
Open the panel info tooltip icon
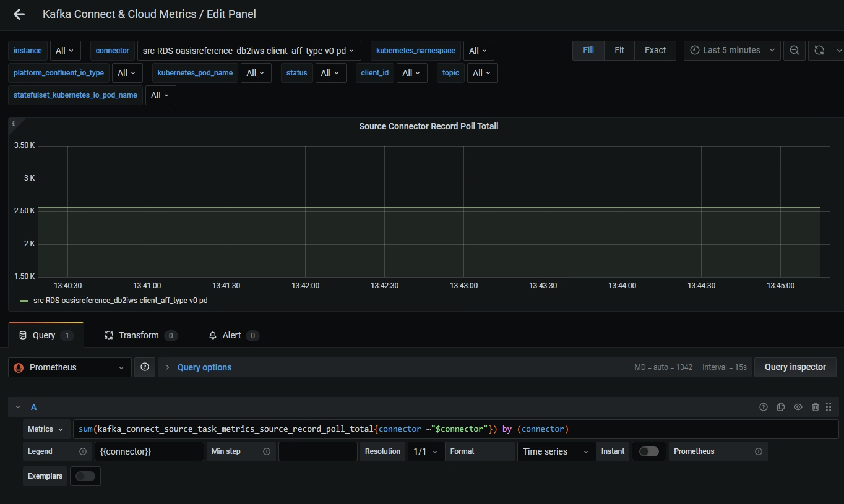[x=14, y=124]
